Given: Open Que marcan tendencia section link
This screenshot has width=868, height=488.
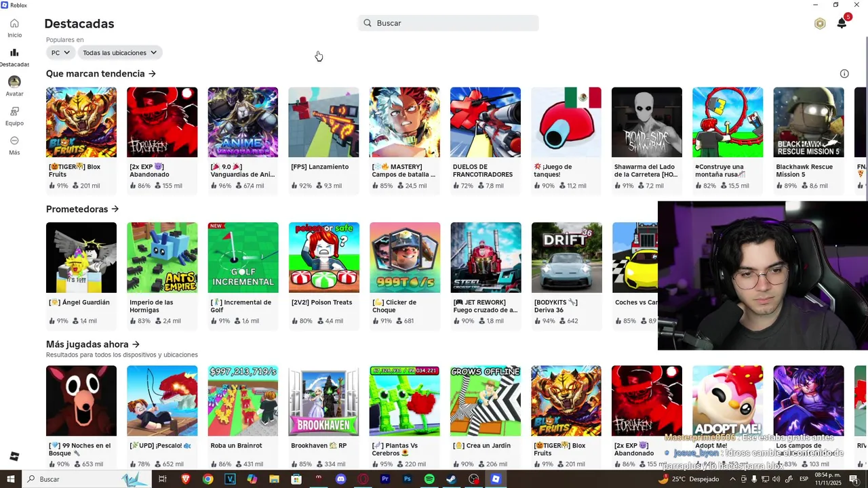Looking at the screenshot, I should (101, 73).
